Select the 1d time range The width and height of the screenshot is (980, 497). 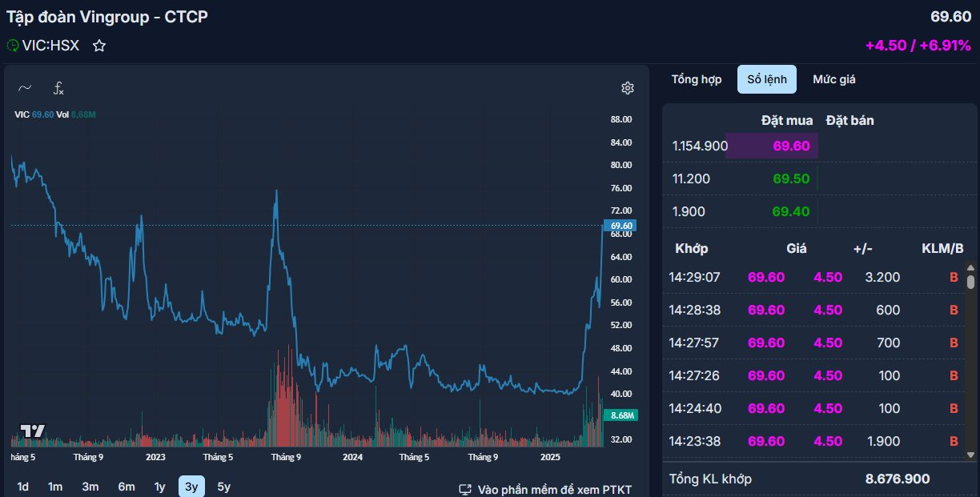click(23, 487)
